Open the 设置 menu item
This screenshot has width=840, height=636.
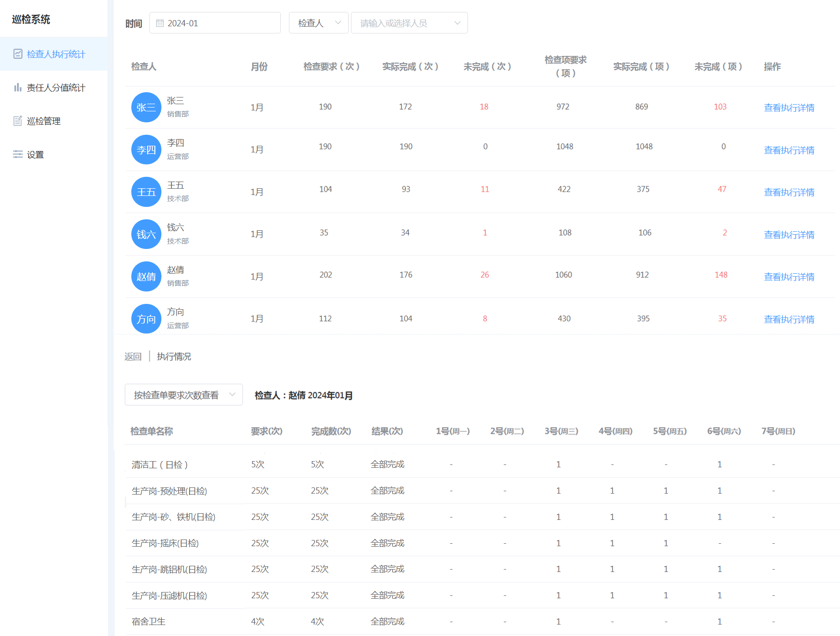point(35,154)
